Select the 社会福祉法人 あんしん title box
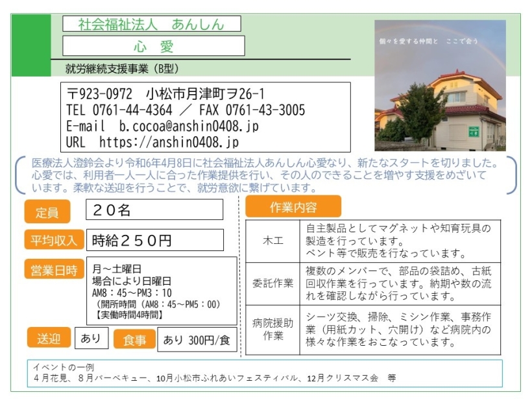Viewport: 532px width, 399px height. 151,25
